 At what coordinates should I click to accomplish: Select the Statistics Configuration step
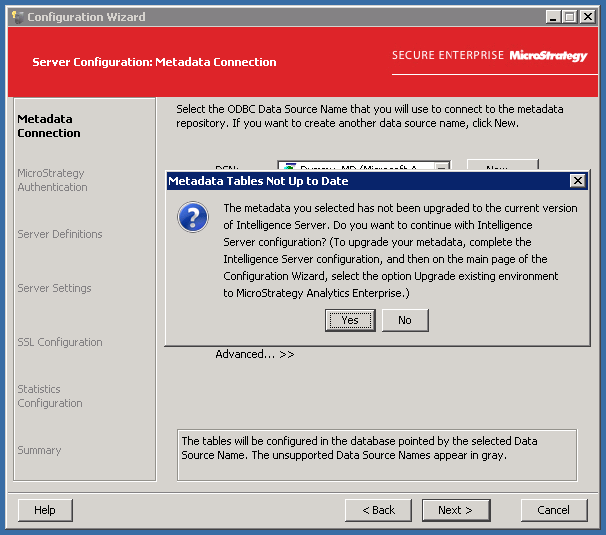pos(50,396)
